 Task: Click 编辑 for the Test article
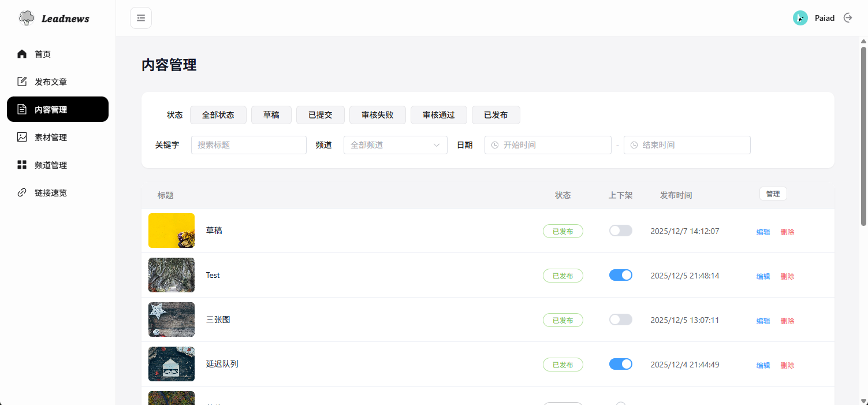[x=763, y=276]
